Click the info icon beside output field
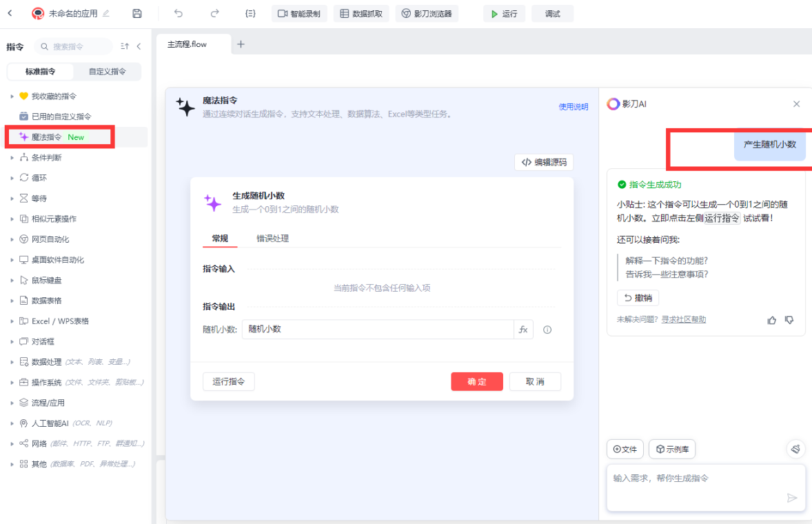 (x=547, y=330)
